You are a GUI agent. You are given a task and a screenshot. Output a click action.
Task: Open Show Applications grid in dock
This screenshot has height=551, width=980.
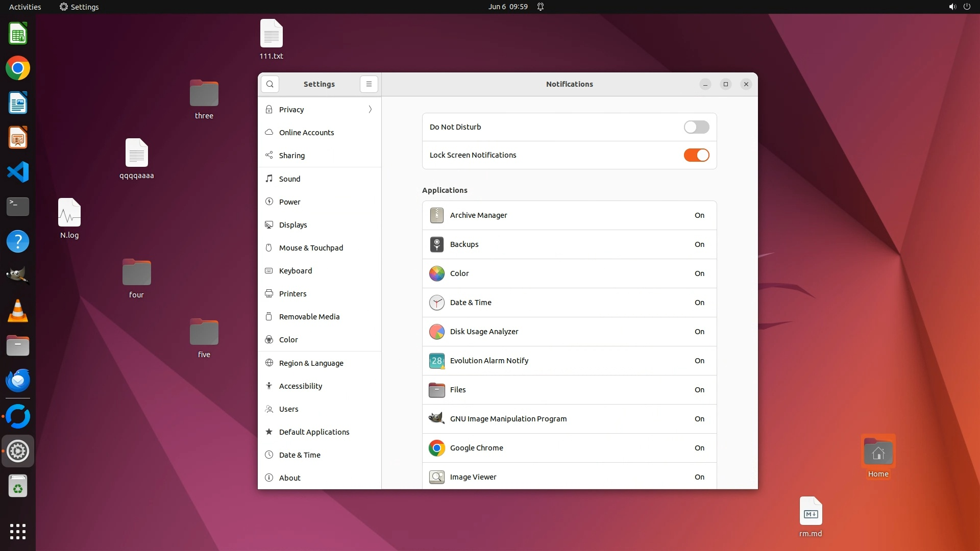pyautogui.click(x=18, y=532)
